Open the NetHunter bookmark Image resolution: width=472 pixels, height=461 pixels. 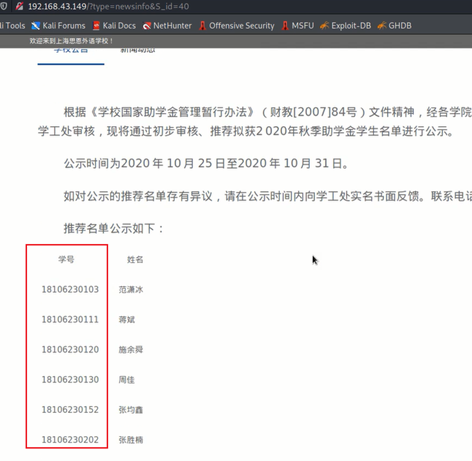pos(167,26)
